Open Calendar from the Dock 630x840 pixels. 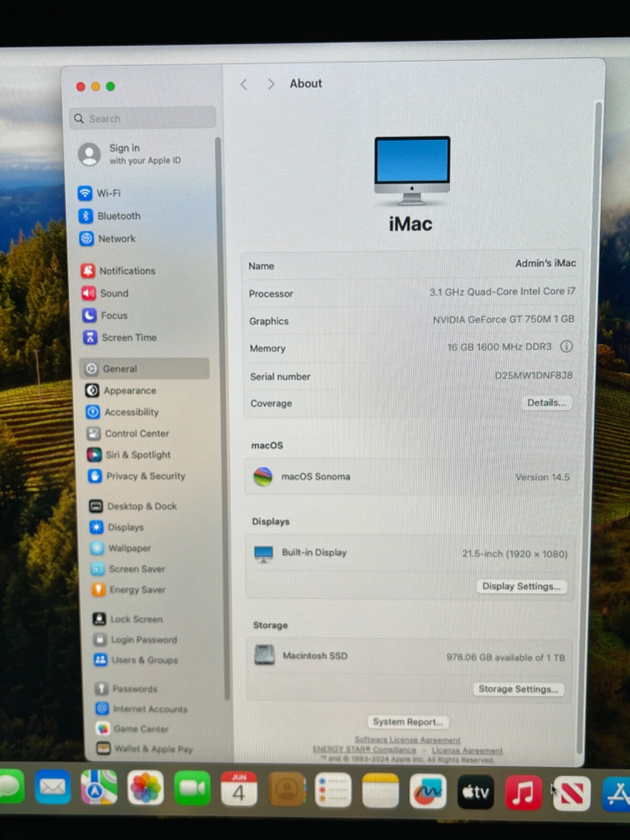[239, 789]
